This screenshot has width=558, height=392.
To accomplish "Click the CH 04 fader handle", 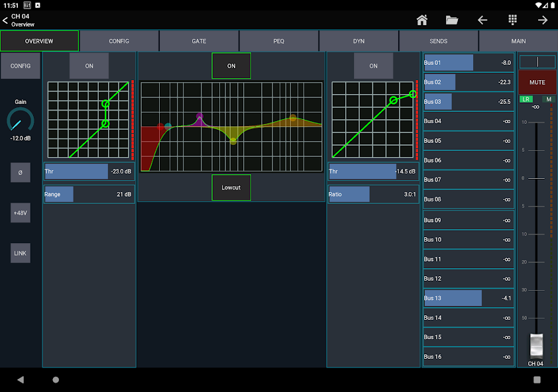I will pyautogui.click(x=536, y=345).
